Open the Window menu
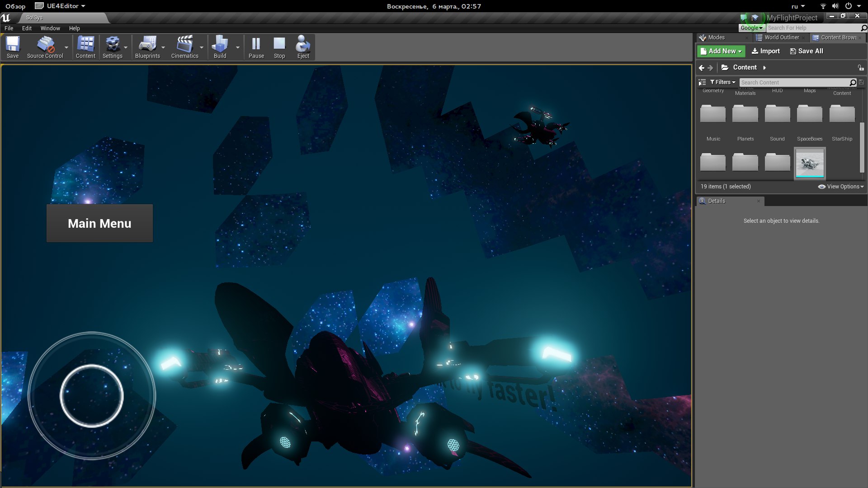Screen dimensions: 868x488 tap(50, 28)
